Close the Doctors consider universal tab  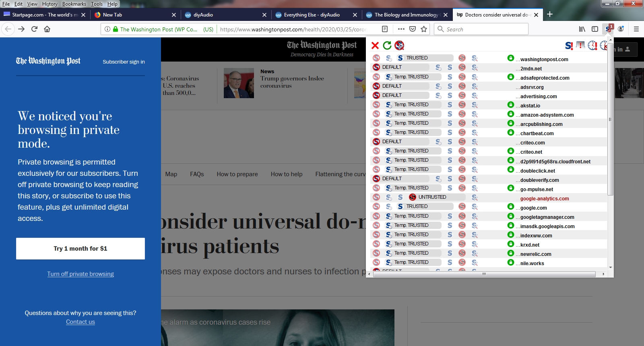[536, 15]
